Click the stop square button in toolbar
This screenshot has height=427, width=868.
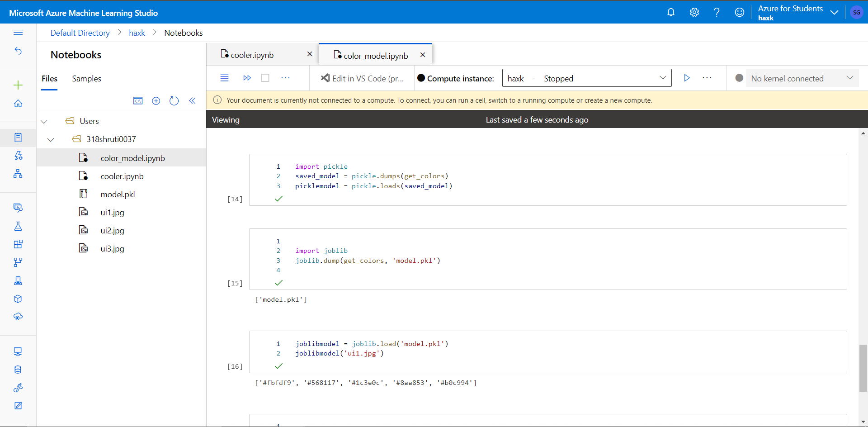coord(265,78)
